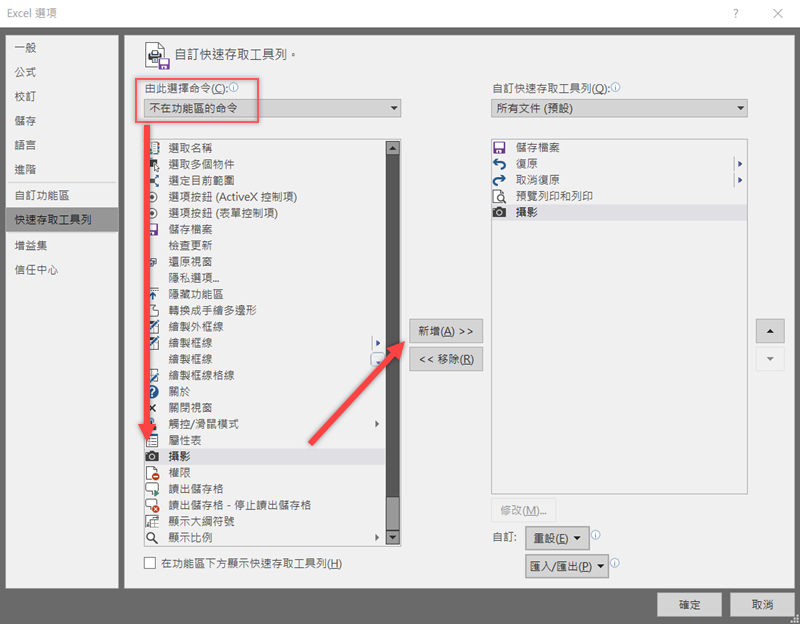The image size is (800, 624).
Task: Select 還原視窗 in the command list
Action: tap(265, 262)
